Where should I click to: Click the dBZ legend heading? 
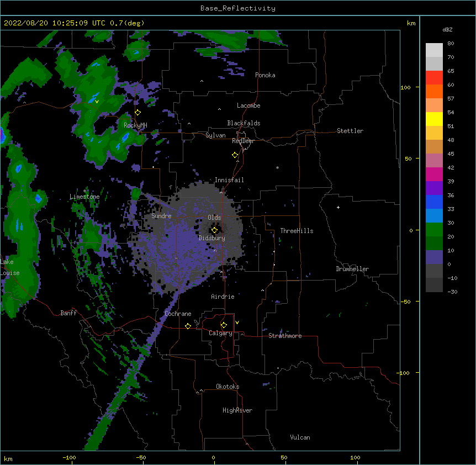447,29
